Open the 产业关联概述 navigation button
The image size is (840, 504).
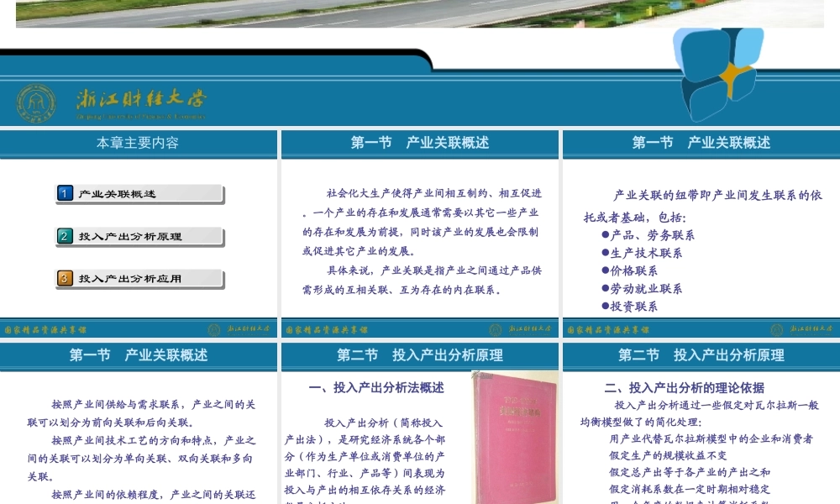pos(139,193)
